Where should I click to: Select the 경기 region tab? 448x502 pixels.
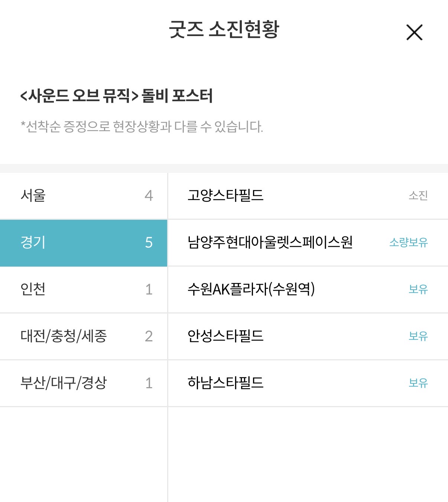pyautogui.click(x=84, y=243)
